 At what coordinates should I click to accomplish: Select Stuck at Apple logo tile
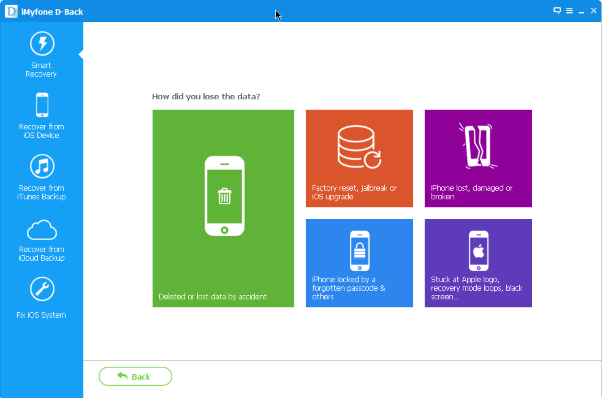tap(478, 263)
